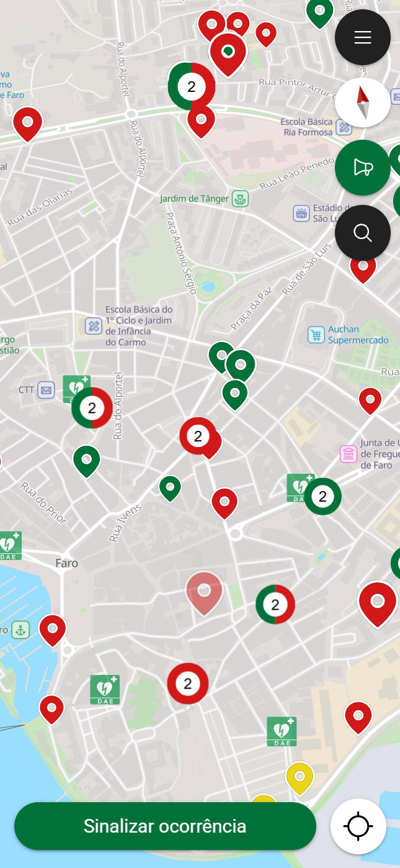Screen dimensions: 400x868
Task: Tap the green pin left of Rua Ivens
Action: click(87, 460)
